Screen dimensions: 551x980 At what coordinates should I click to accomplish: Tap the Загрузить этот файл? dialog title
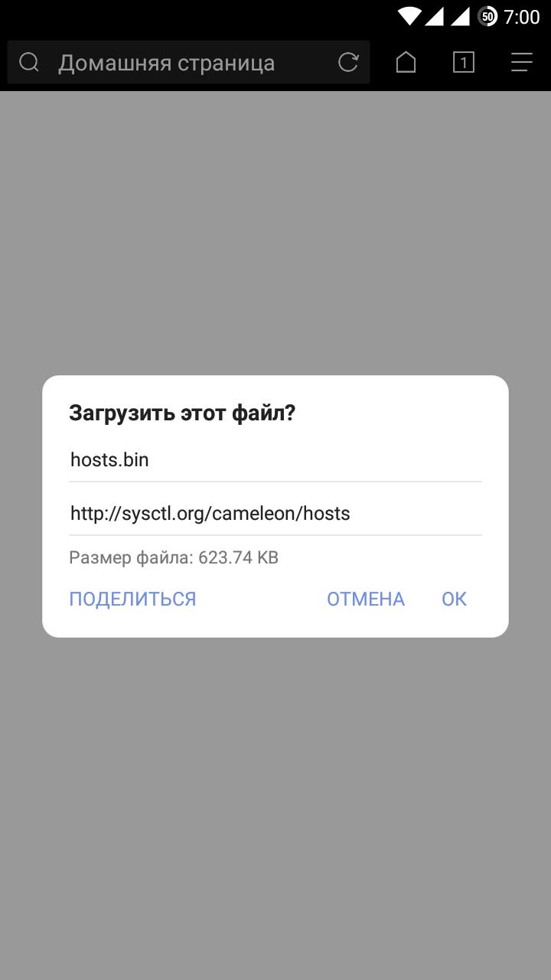(x=182, y=413)
